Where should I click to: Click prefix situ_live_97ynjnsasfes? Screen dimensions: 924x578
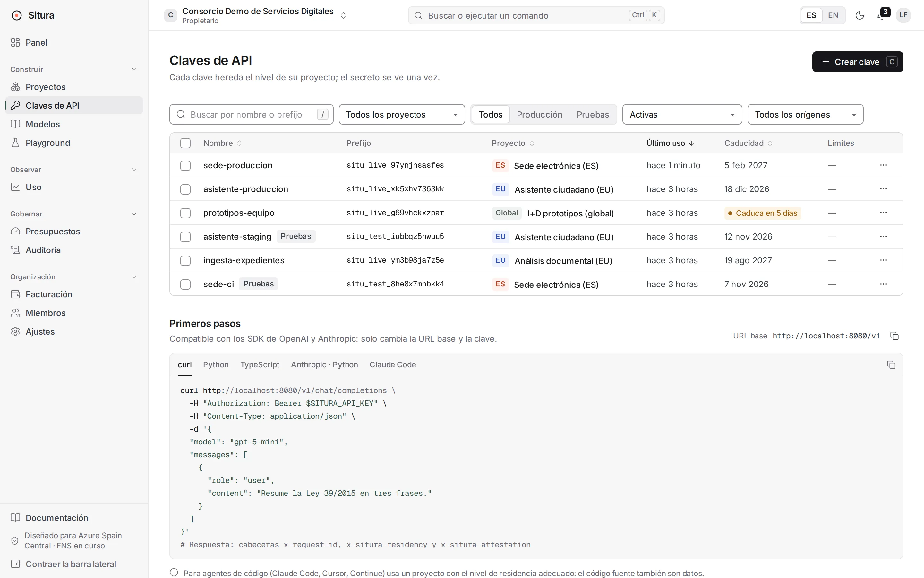click(x=395, y=165)
